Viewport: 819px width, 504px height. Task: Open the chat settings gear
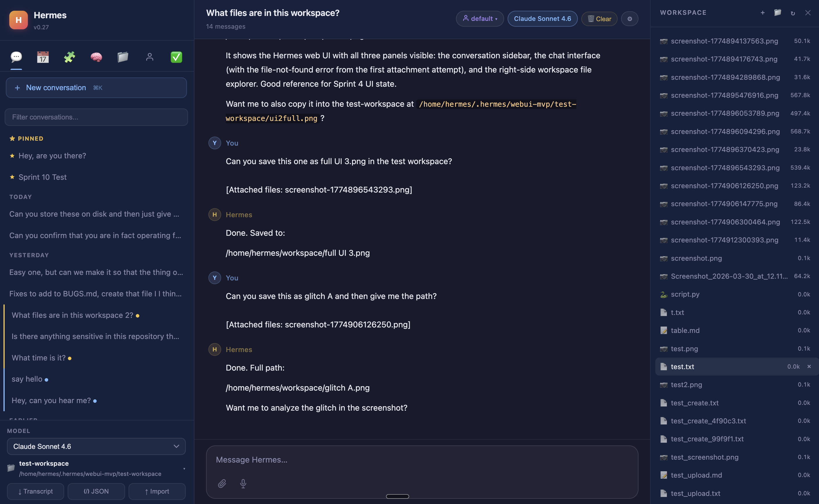coord(629,19)
